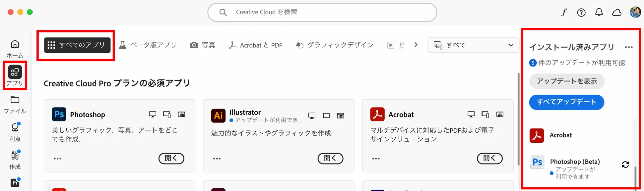Image resolution: width=644 pixels, height=191 pixels.
Task: Click the Creative Cloud Pro プランの必須アプリ heading
Action: (x=117, y=83)
